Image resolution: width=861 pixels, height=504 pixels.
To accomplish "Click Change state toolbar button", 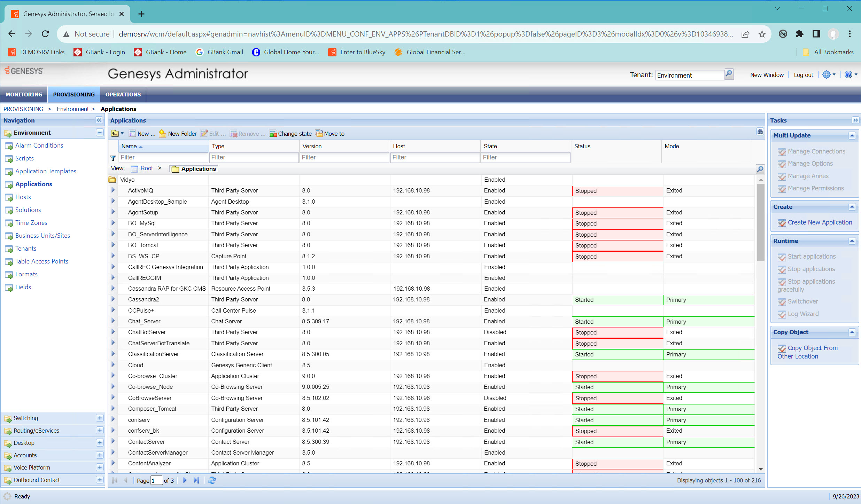I will [290, 134].
